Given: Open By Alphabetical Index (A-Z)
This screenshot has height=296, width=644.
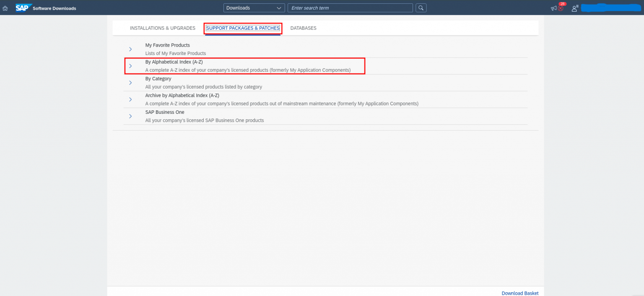Looking at the screenshot, I should [174, 62].
